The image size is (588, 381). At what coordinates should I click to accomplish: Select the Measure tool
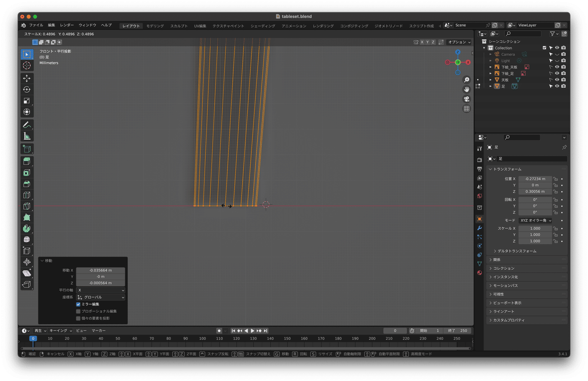point(26,136)
